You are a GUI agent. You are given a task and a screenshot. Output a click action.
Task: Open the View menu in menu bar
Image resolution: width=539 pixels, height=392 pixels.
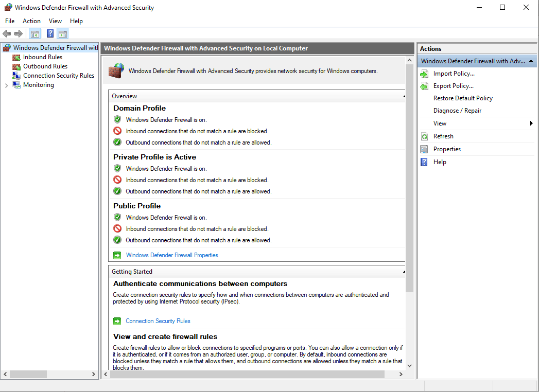pyautogui.click(x=55, y=21)
